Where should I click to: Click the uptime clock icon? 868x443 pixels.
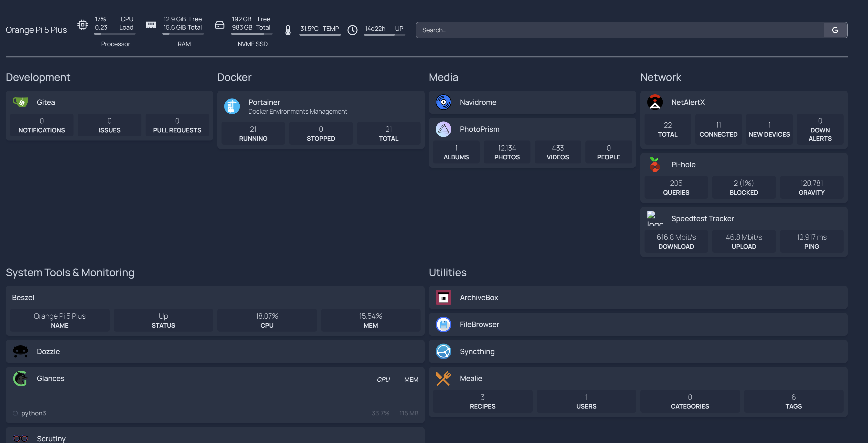352,30
